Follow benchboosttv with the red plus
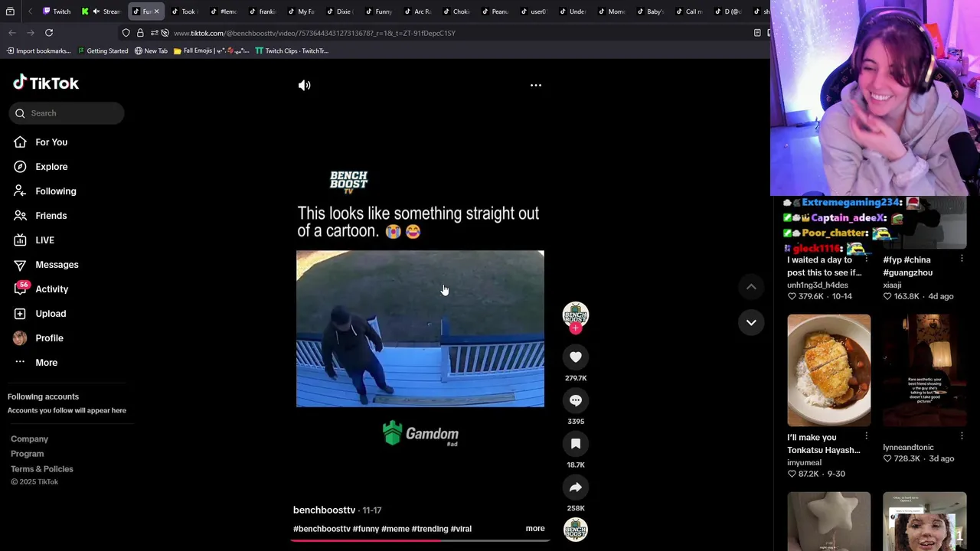The width and height of the screenshot is (980, 551). [x=576, y=328]
